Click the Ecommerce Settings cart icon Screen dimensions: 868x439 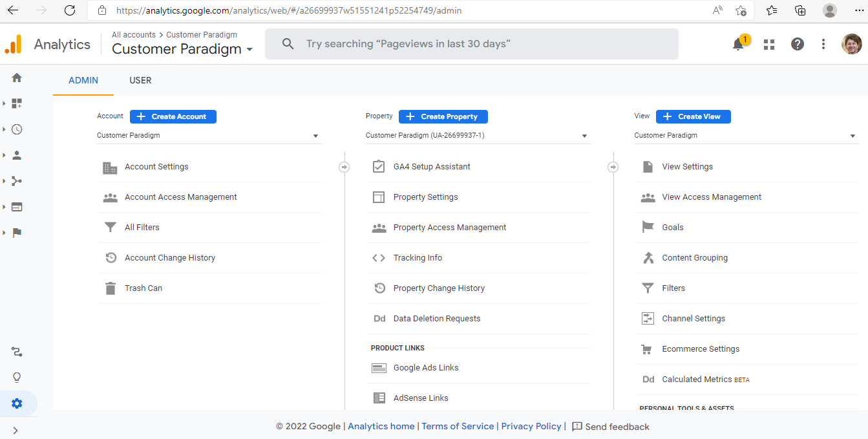[x=646, y=349]
